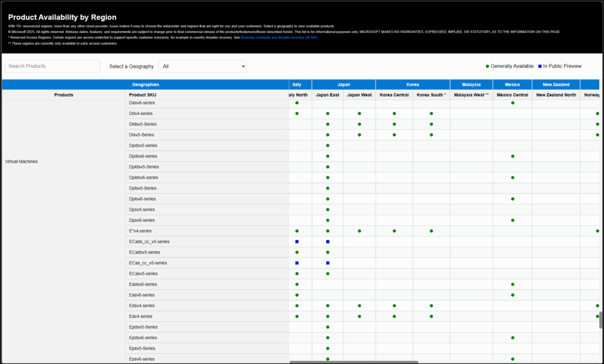The height and width of the screenshot is (364, 604).
Task: Click Dldsv5-Series dot under Japan East
Action: pos(328,124)
